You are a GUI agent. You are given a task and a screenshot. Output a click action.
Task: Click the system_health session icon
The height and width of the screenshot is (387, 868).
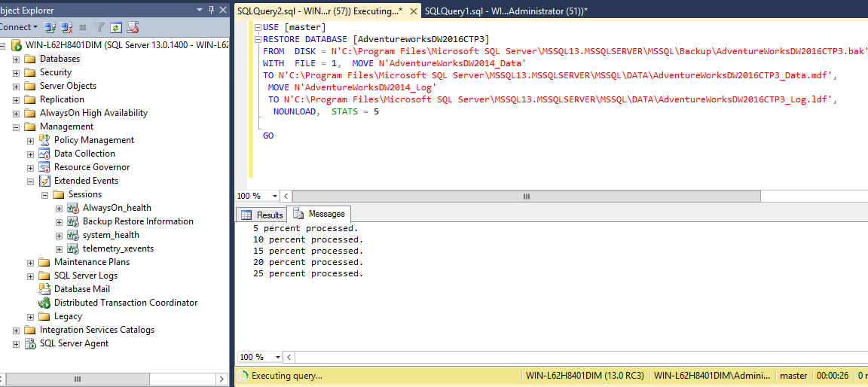74,235
